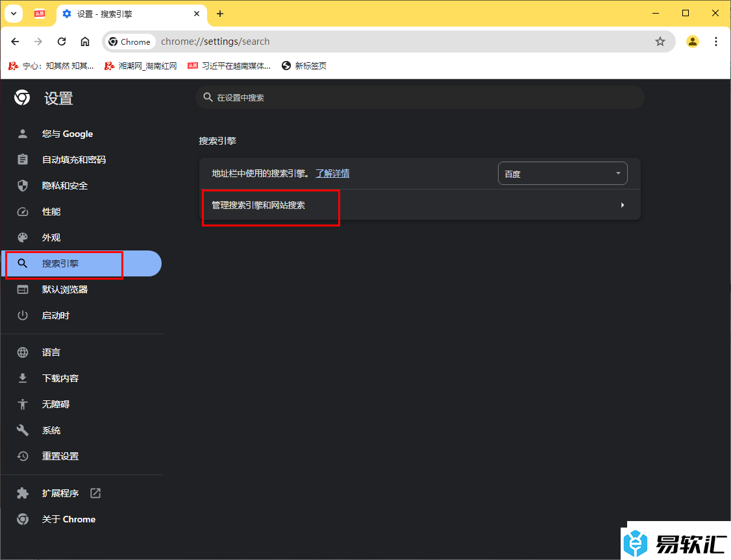Open the 新标签页 bookmark
The width and height of the screenshot is (731, 560).
(x=304, y=66)
